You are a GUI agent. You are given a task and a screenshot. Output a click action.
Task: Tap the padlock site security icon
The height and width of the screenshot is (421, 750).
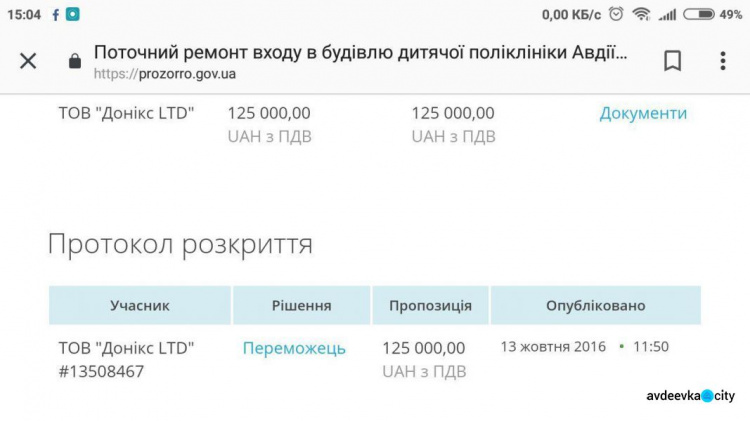click(74, 61)
